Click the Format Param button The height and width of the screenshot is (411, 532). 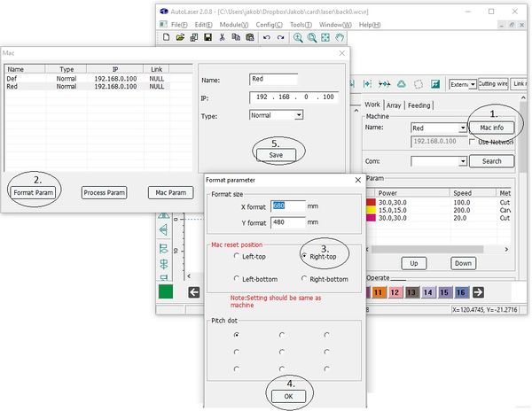[34, 192]
